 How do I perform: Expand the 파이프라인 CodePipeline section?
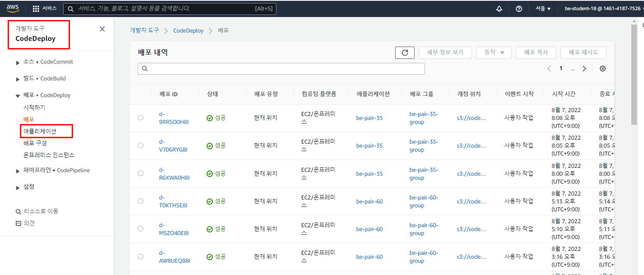[18, 170]
